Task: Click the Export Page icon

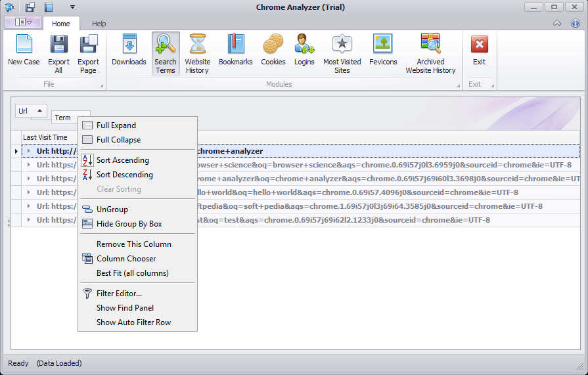Action: (89, 44)
